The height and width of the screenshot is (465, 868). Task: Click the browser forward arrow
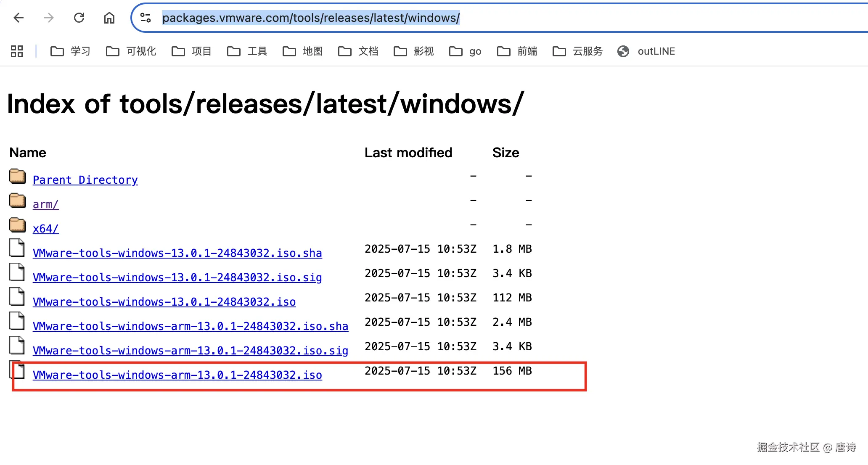pyautogui.click(x=49, y=18)
